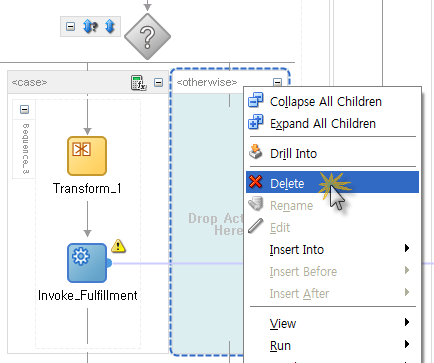This screenshot has width=434, height=363.
Task: Collapse the Sequence_3 container
Action: click(24, 109)
